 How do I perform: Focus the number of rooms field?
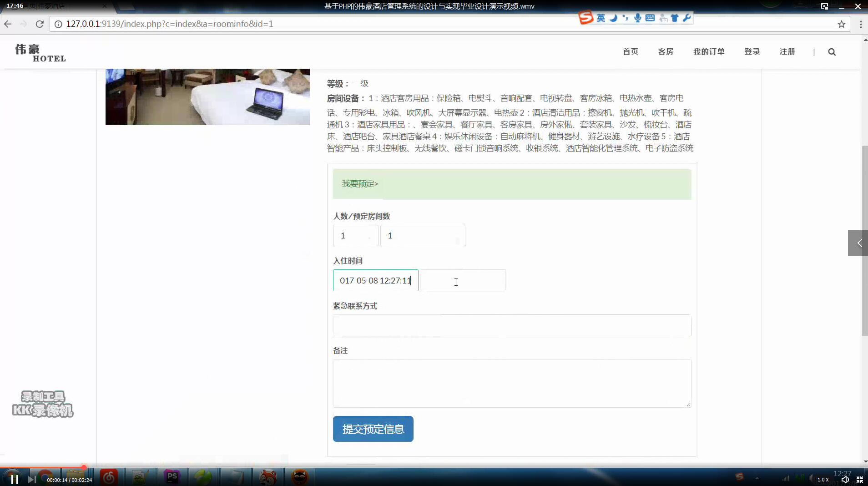(x=423, y=236)
